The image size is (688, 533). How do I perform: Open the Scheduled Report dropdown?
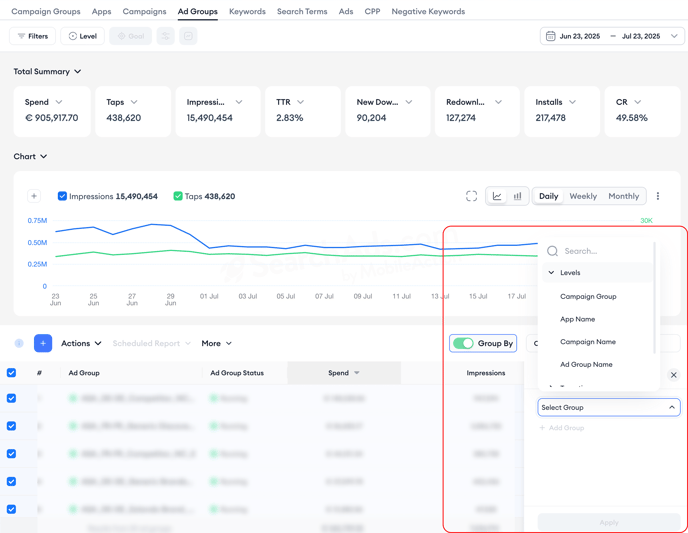pyautogui.click(x=151, y=343)
